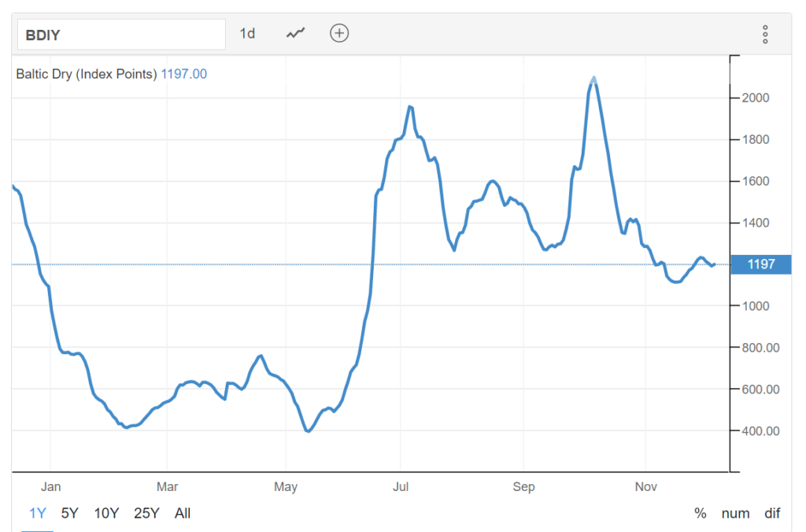
Task: Click the highest October peak on the line
Action: (593, 78)
